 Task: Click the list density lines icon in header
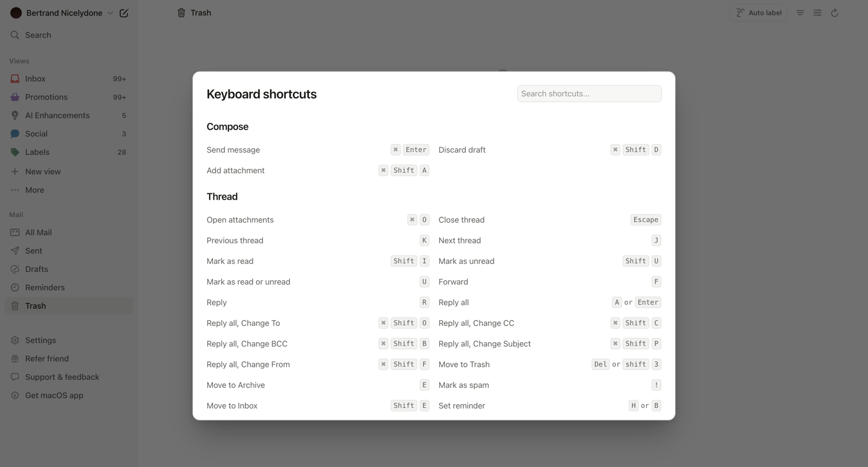point(800,13)
